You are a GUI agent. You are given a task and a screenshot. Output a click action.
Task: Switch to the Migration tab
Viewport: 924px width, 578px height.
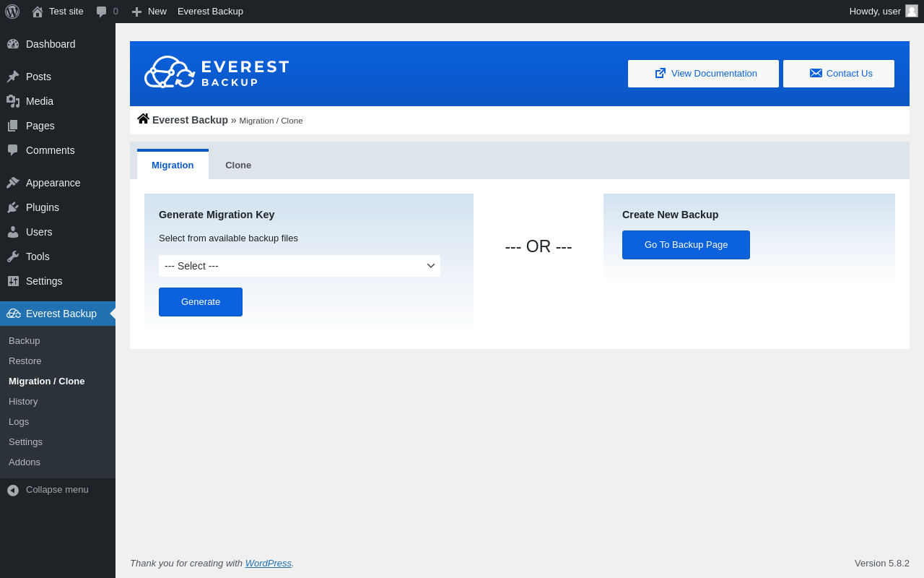[173, 165]
